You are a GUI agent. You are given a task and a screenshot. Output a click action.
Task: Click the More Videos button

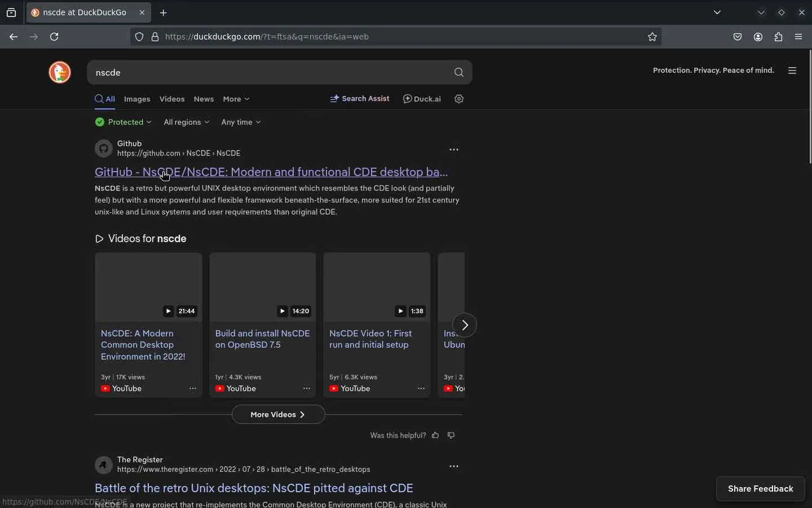[279, 415]
